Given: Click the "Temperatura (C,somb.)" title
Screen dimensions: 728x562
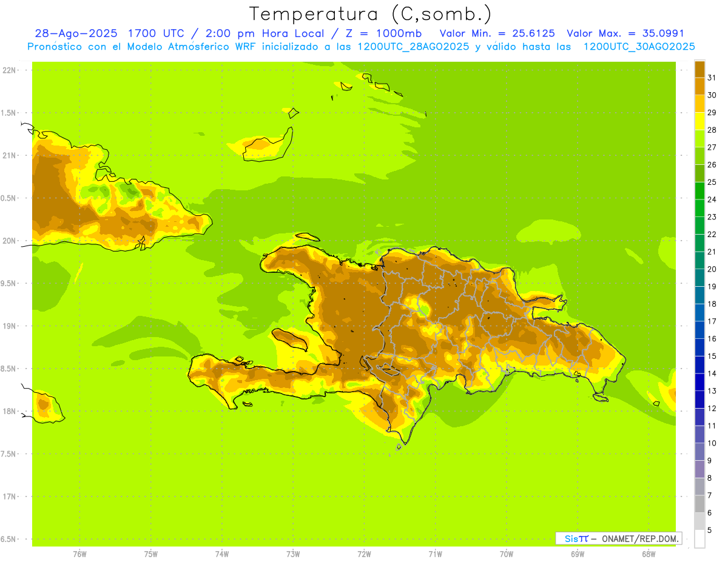Looking at the screenshot, I should [369, 14].
